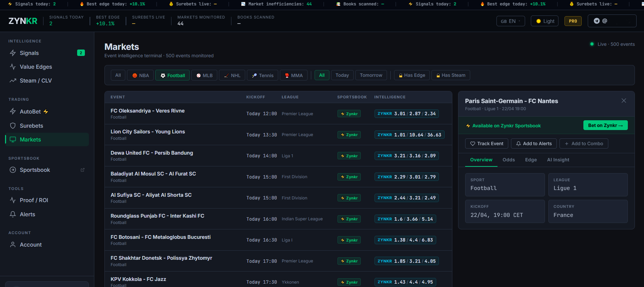Close the Paris Saint-Germain event panel

[624, 101]
